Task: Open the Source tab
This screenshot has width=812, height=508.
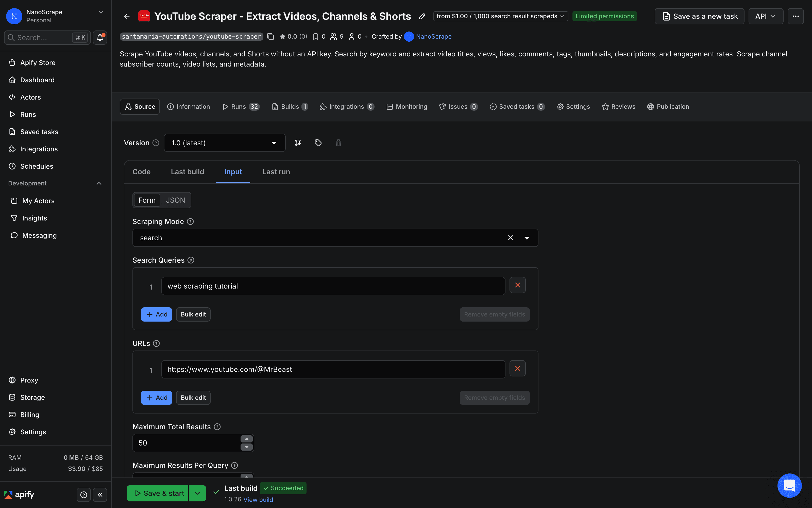Action: pyautogui.click(x=140, y=106)
